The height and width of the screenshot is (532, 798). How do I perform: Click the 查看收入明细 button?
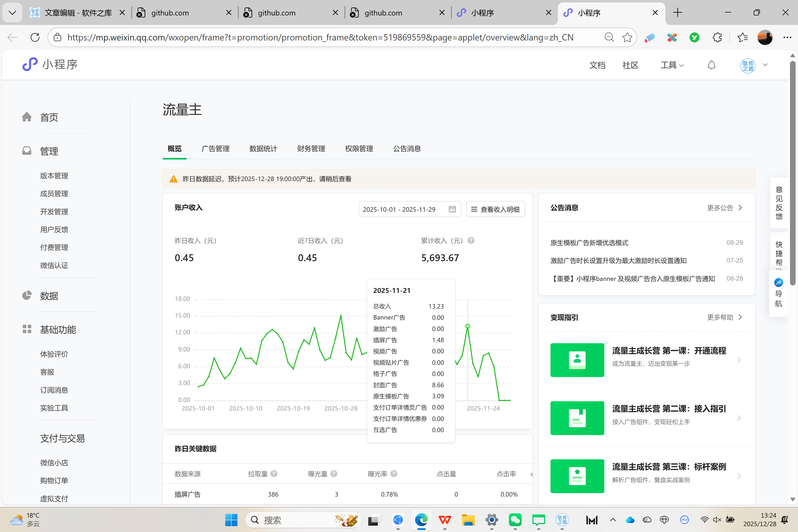click(495, 209)
